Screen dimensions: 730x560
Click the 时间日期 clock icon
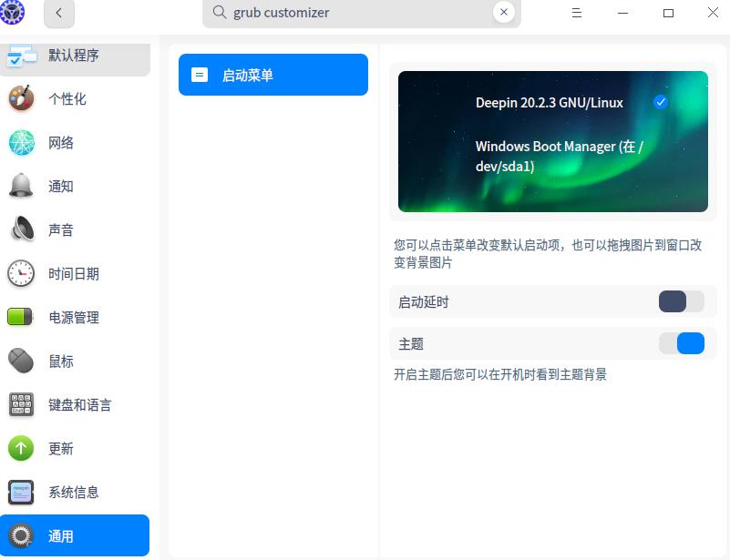tap(21, 273)
